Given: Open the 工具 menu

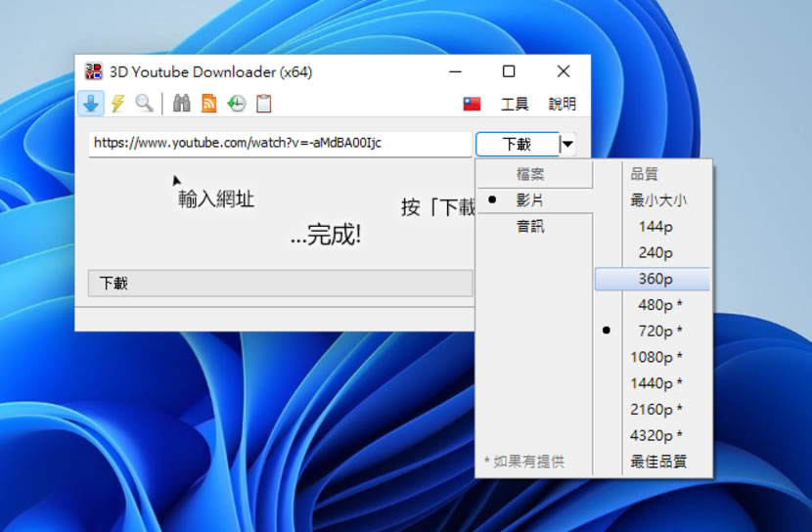Looking at the screenshot, I should 515,104.
